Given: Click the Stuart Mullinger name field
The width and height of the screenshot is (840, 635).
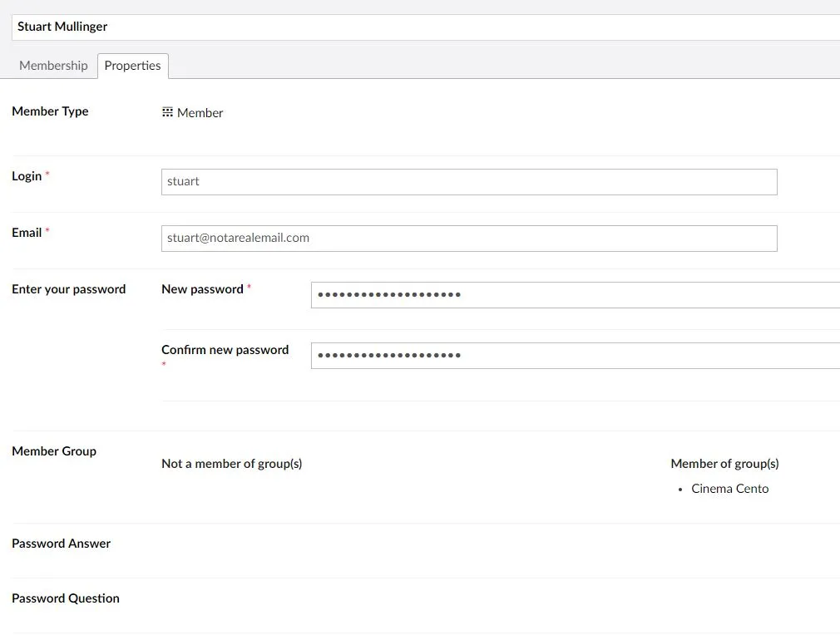Looking at the screenshot, I should (426, 27).
